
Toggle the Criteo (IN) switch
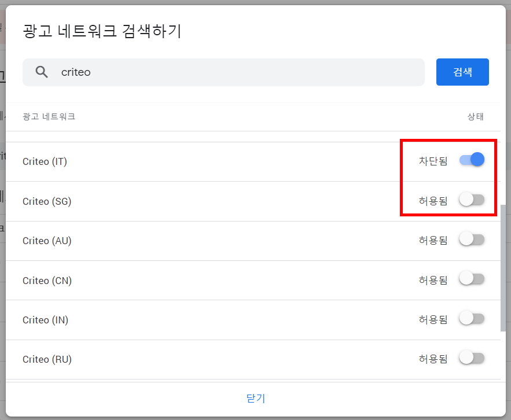point(472,318)
